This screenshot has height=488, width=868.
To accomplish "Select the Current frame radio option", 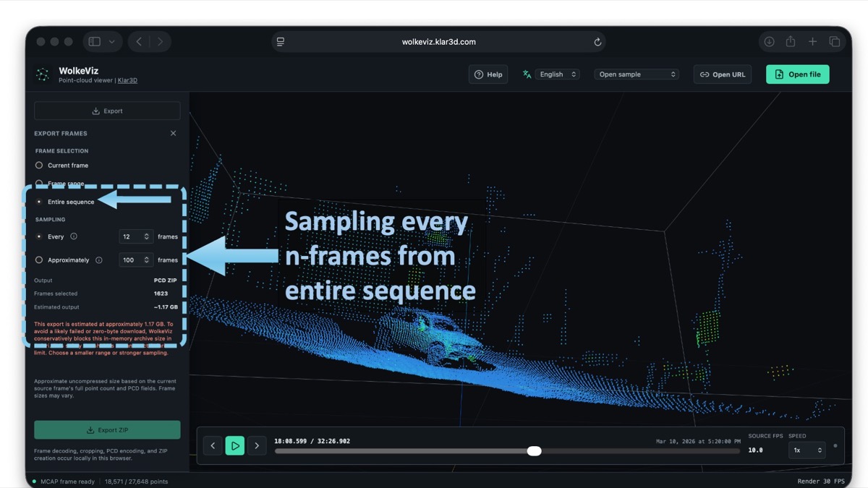I will click(x=39, y=166).
